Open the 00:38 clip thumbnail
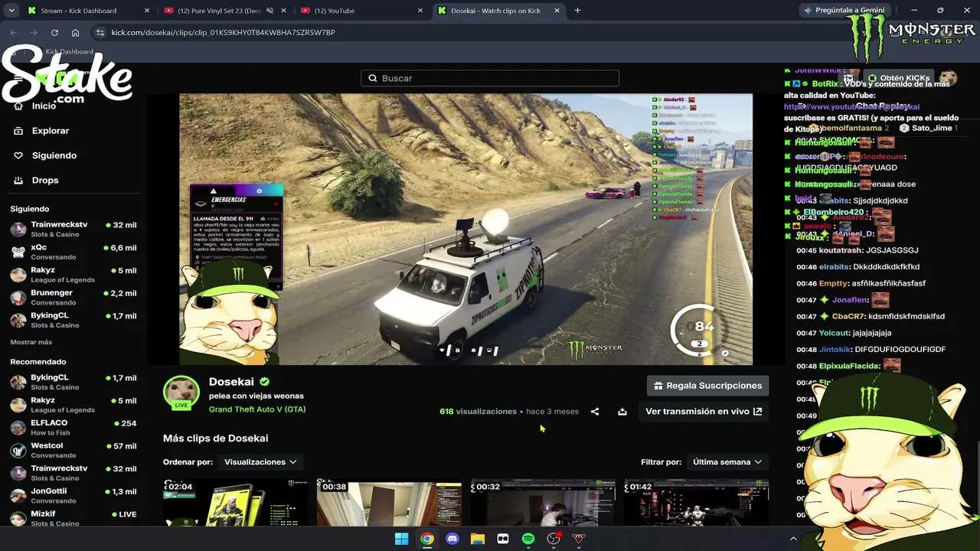This screenshot has width=980, height=551. (389, 503)
